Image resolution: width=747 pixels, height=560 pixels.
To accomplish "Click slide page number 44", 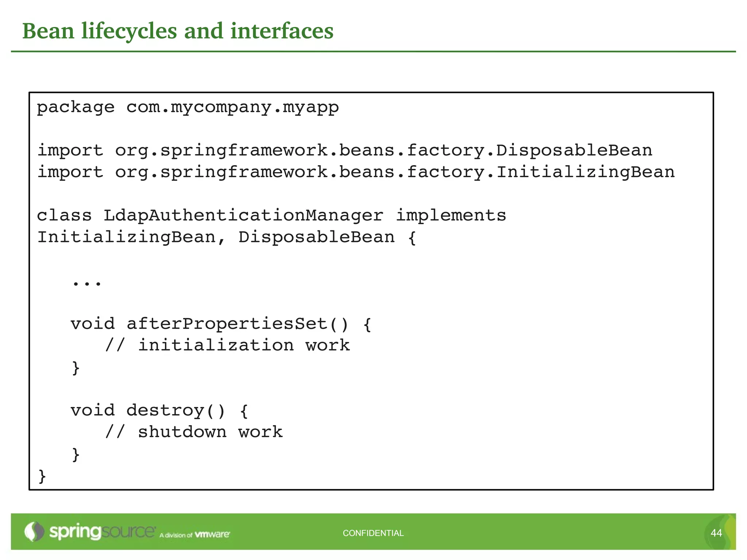I will (x=716, y=533).
